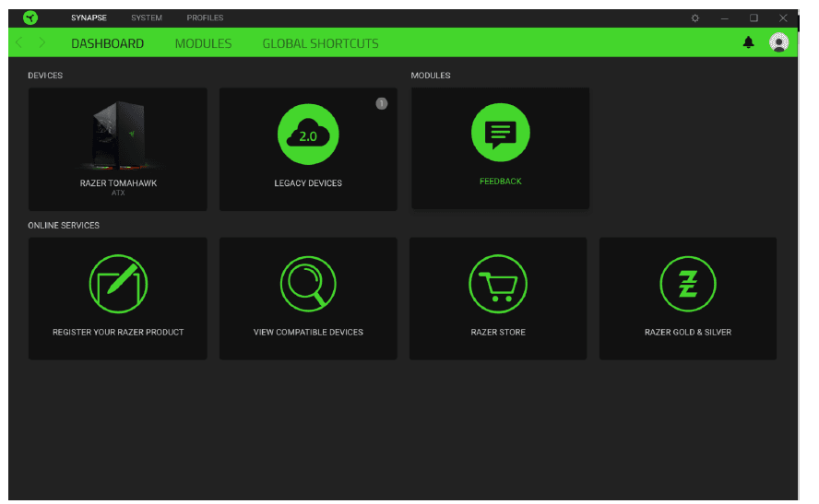Open settings gear icon in title bar

tap(694, 18)
